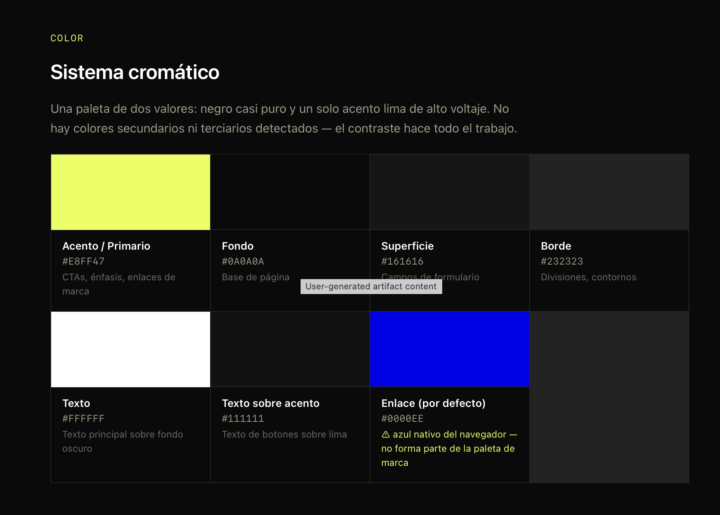720x515 pixels.
Task: Click the lime Acento / Primario color swatch
Action: tap(130, 192)
